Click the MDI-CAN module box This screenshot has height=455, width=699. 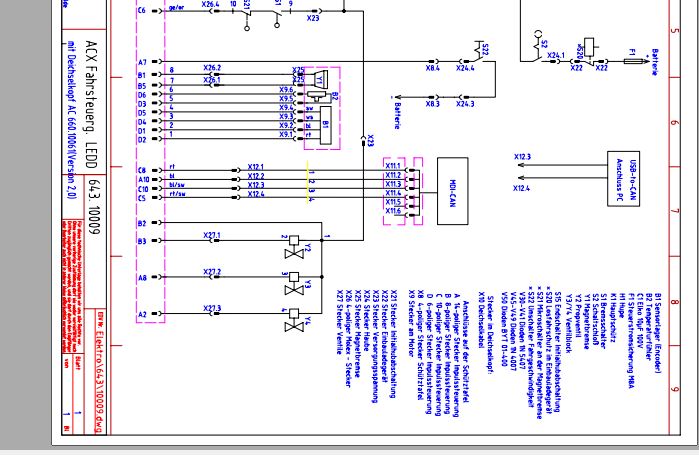click(x=452, y=191)
